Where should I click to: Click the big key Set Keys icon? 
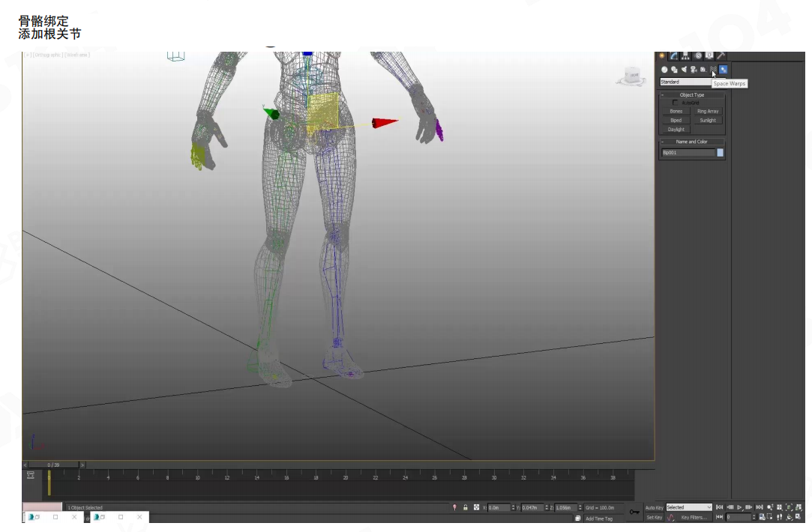point(635,513)
